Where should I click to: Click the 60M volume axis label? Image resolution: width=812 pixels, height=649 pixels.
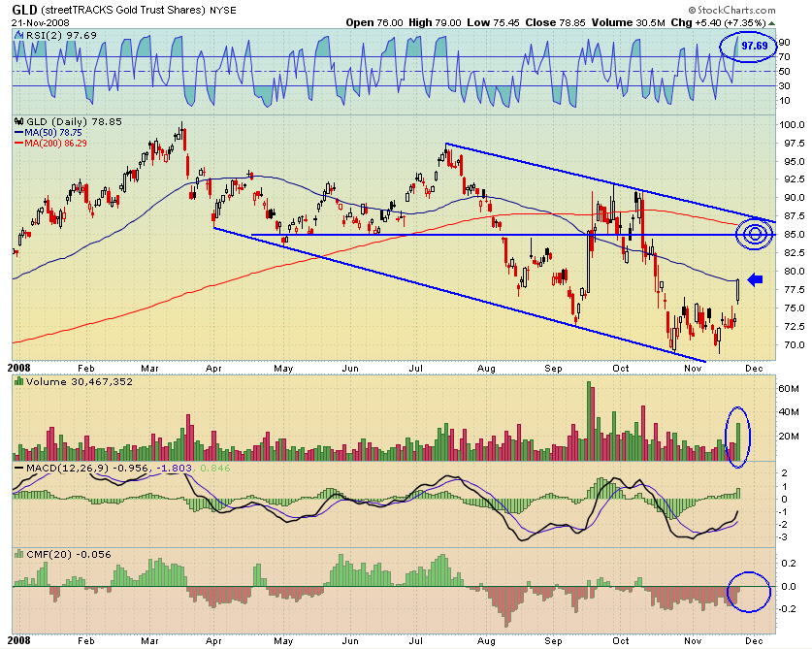(x=789, y=389)
